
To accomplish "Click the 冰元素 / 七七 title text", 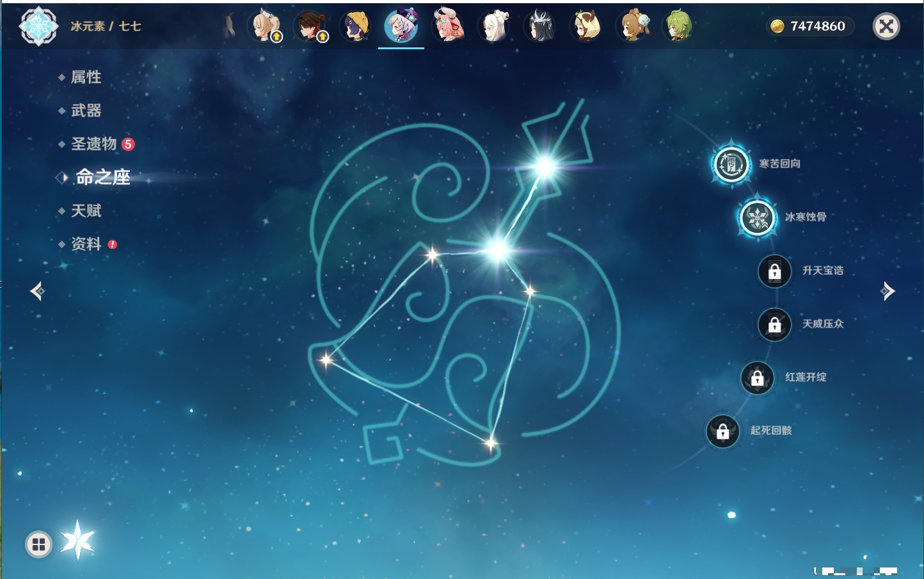I will 106,26.
